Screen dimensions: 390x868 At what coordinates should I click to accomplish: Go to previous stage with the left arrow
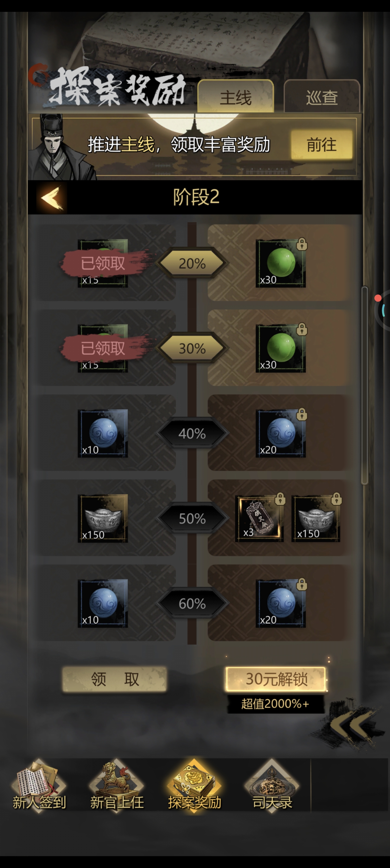(x=52, y=198)
